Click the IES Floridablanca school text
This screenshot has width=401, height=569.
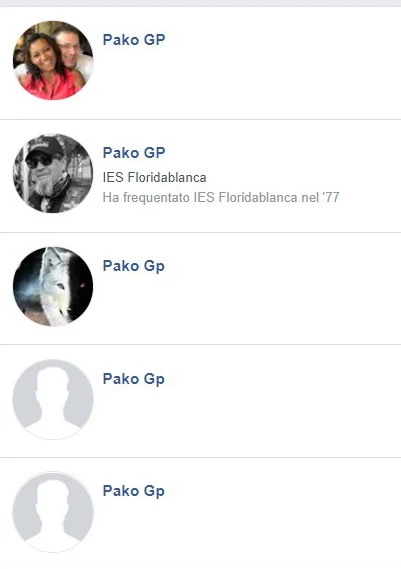pos(155,177)
